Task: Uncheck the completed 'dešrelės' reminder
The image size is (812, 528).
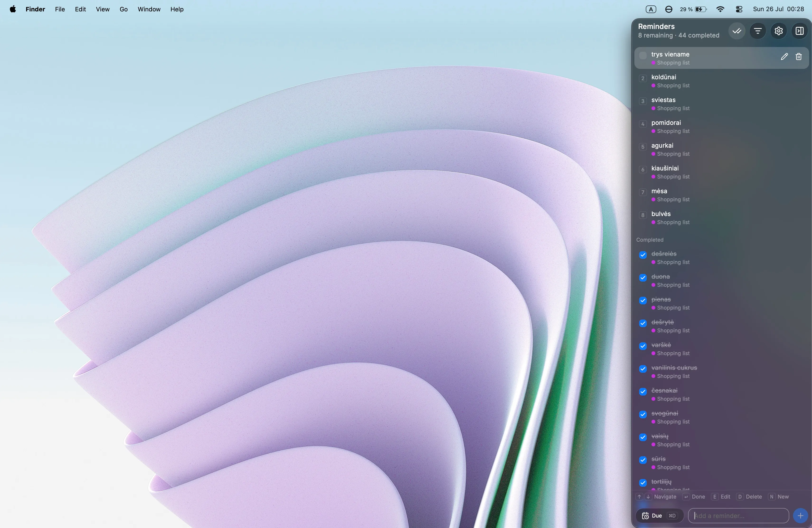Action: (643, 255)
